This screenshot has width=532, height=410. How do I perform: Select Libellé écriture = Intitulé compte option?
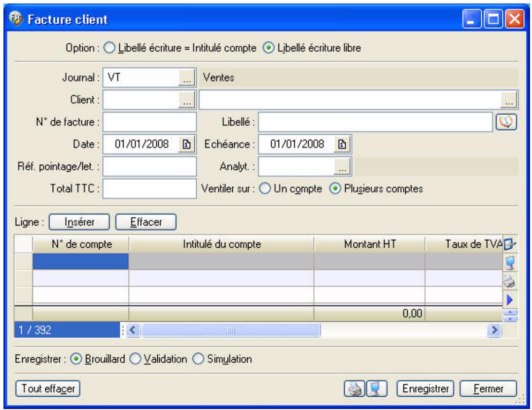tap(109, 48)
